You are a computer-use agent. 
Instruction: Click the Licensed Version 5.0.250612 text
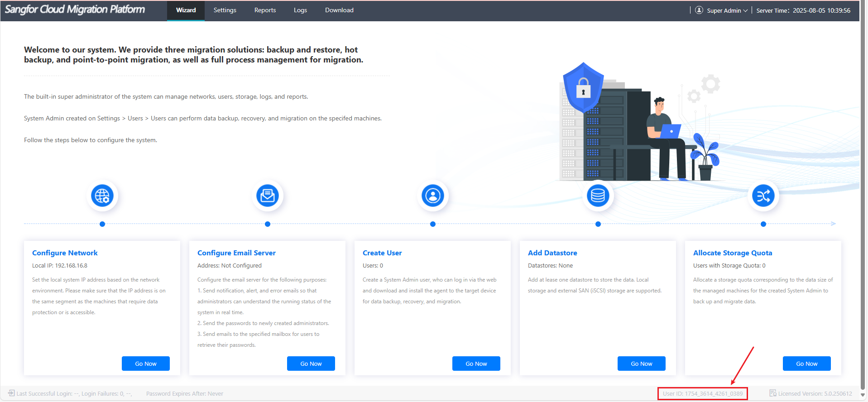(815, 393)
